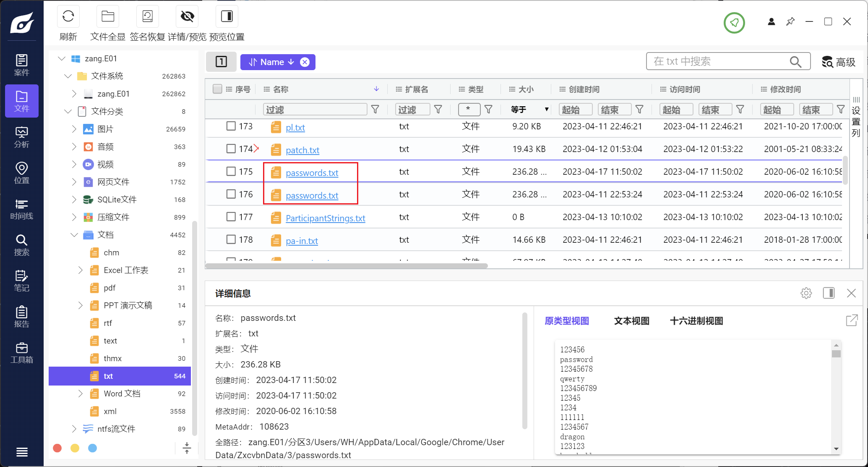Sort by 名称 column header
The height and width of the screenshot is (467, 868).
coord(281,89)
